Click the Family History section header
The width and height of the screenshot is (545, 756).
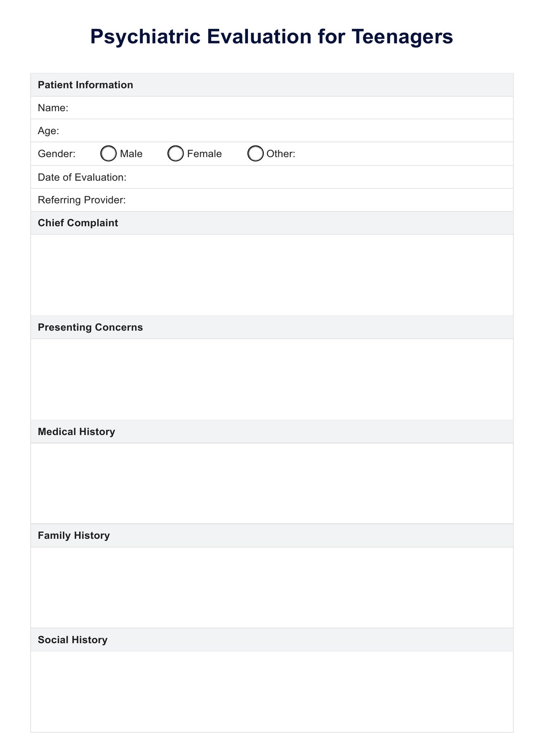coord(74,536)
